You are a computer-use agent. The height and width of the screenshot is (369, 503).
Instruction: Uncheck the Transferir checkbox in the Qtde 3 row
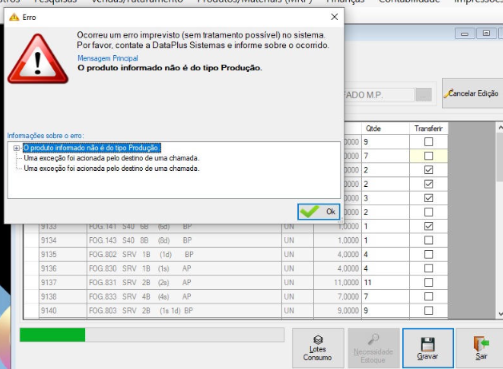428,198
